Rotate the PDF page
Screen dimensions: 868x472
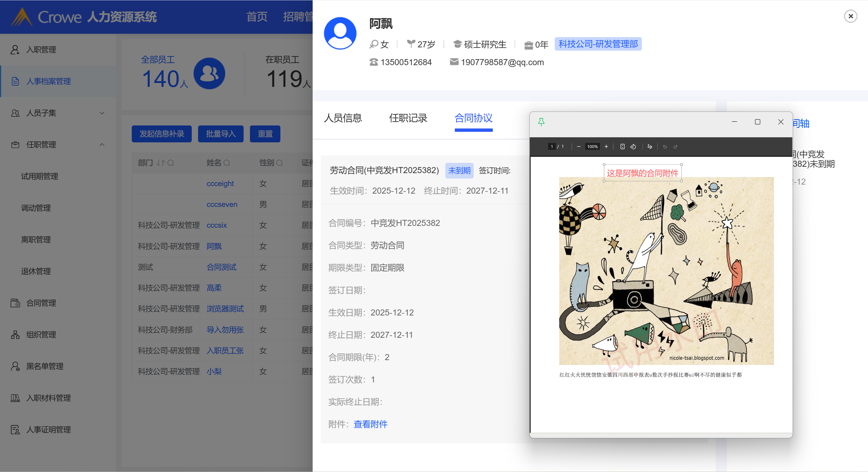tap(633, 146)
